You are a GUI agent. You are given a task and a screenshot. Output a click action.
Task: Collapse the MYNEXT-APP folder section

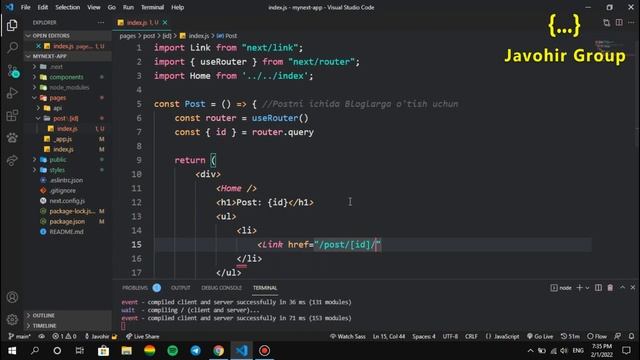tap(67, 56)
